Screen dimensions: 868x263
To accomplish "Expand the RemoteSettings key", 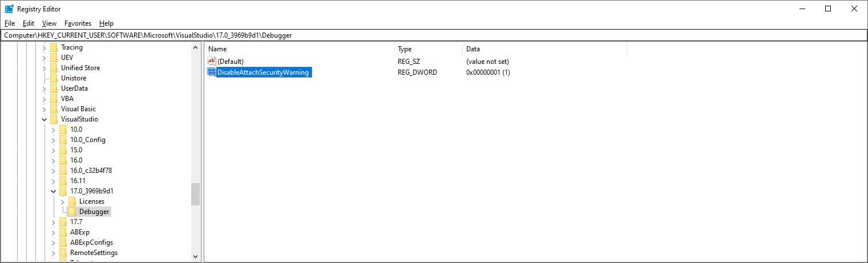I will point(54,253).
